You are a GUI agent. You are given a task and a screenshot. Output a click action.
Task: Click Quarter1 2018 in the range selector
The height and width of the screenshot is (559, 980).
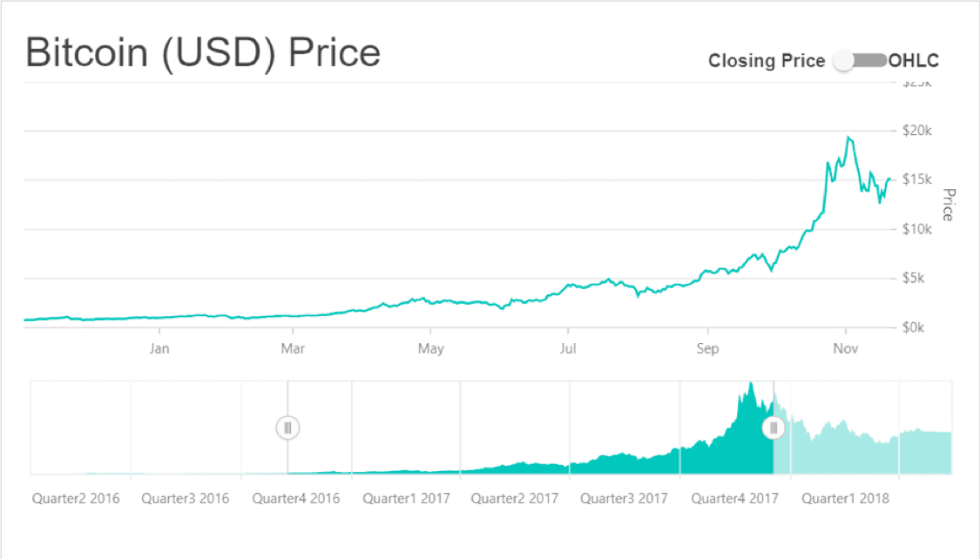845,498
